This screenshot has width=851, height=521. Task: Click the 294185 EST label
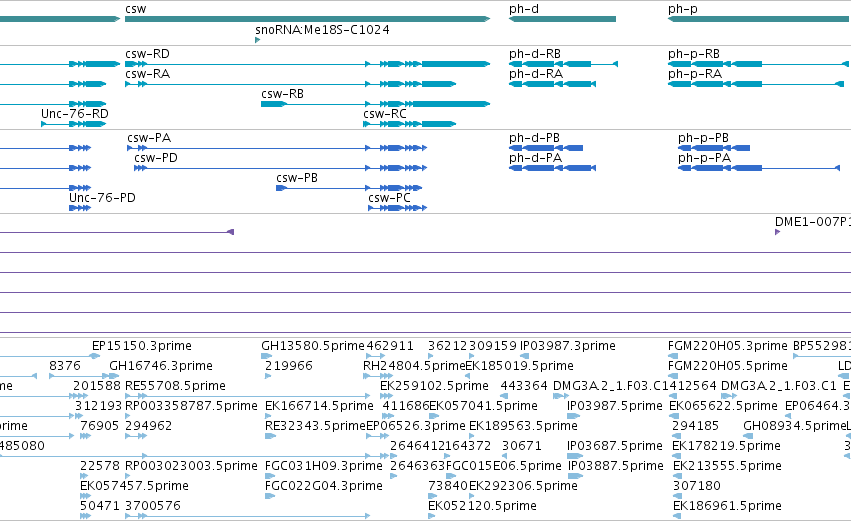696,427
